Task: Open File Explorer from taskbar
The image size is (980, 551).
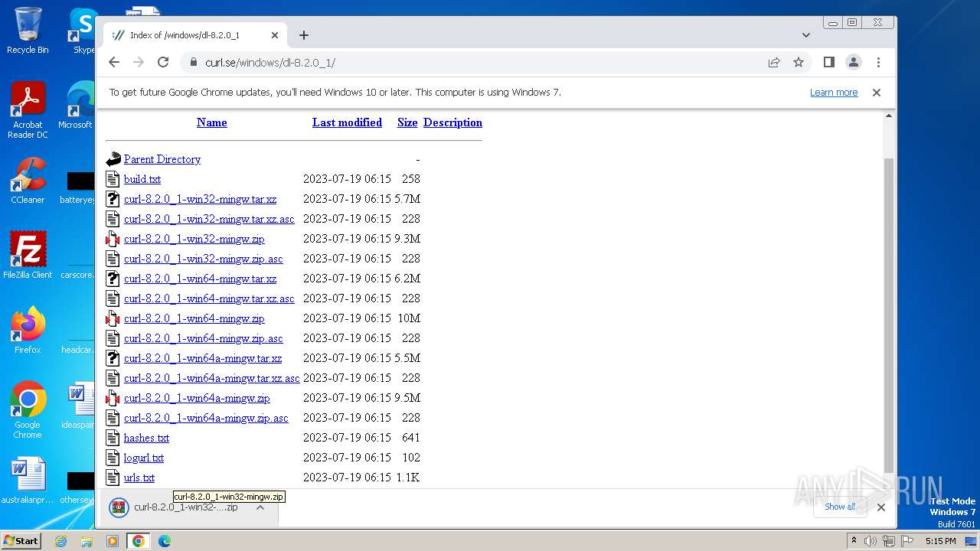Action: click(x=87, y=541)
